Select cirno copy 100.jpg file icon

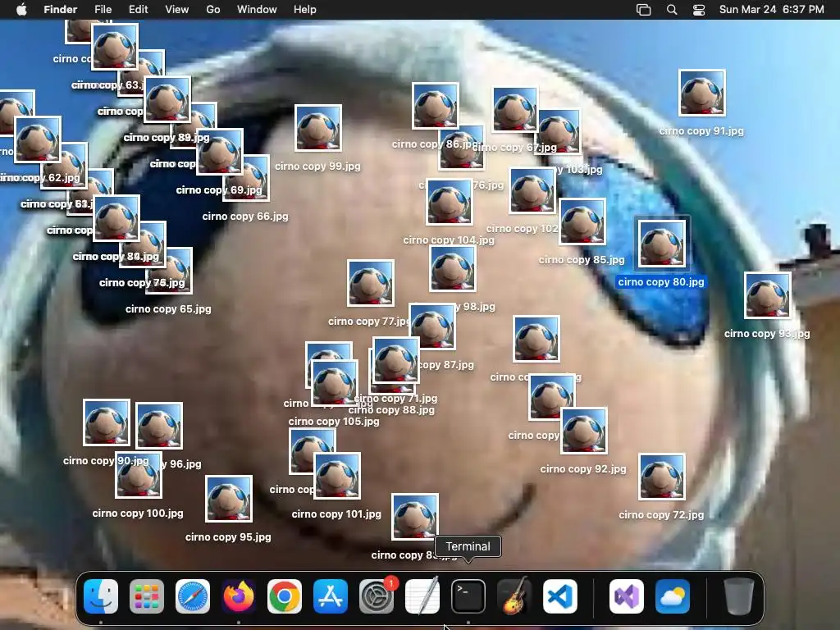[139, 476]
